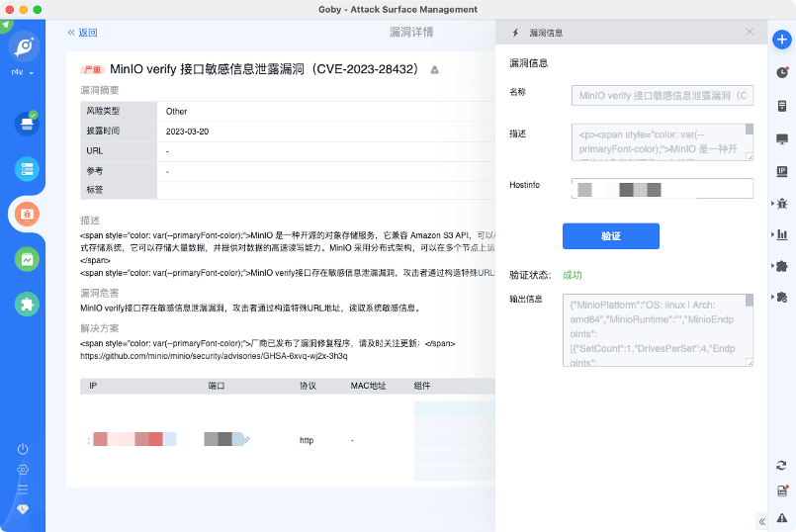Screen dimensions: 796x532
Task: Click the lock icon beside the CVE title
Action: [x=434, y=70]
